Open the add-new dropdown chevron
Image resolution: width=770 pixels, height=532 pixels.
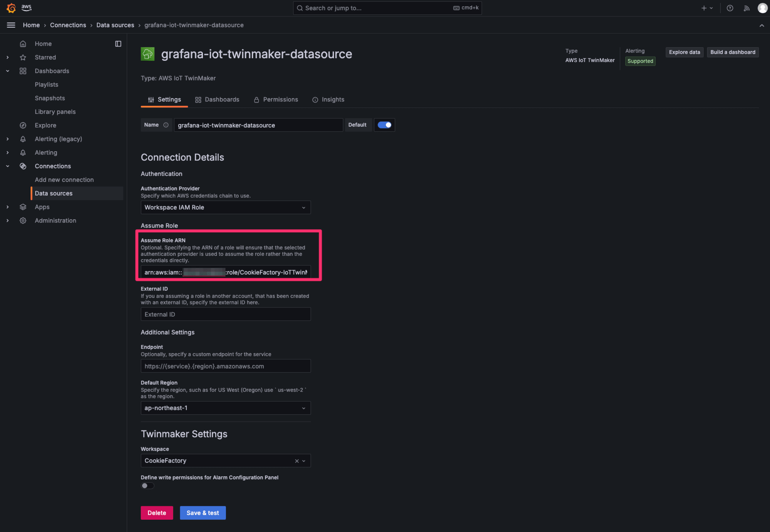711,8
